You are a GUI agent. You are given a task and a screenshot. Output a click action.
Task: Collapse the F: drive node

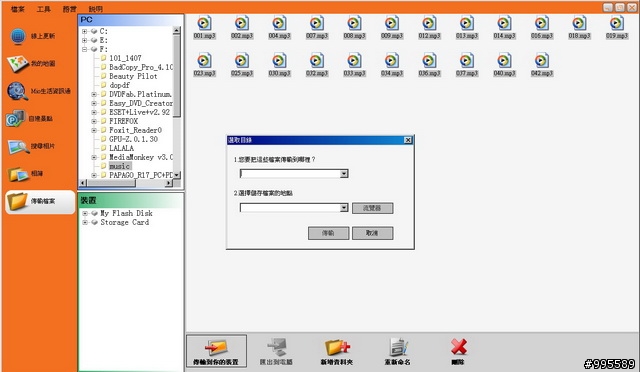(x=84, y=49)
